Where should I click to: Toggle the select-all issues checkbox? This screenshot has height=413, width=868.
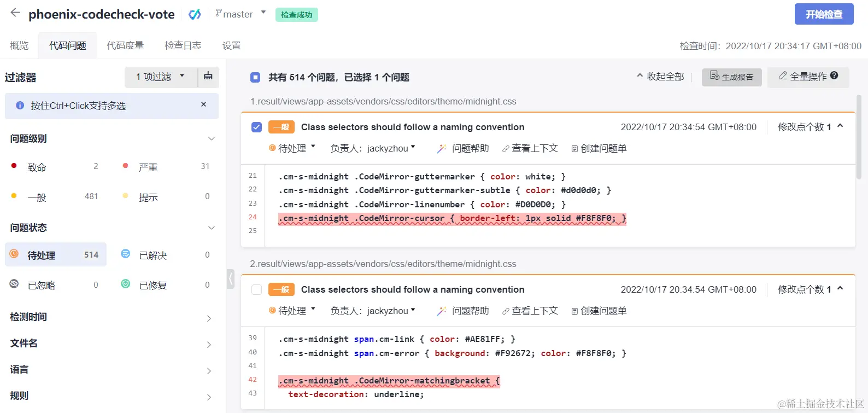click(x=255, y=78)
